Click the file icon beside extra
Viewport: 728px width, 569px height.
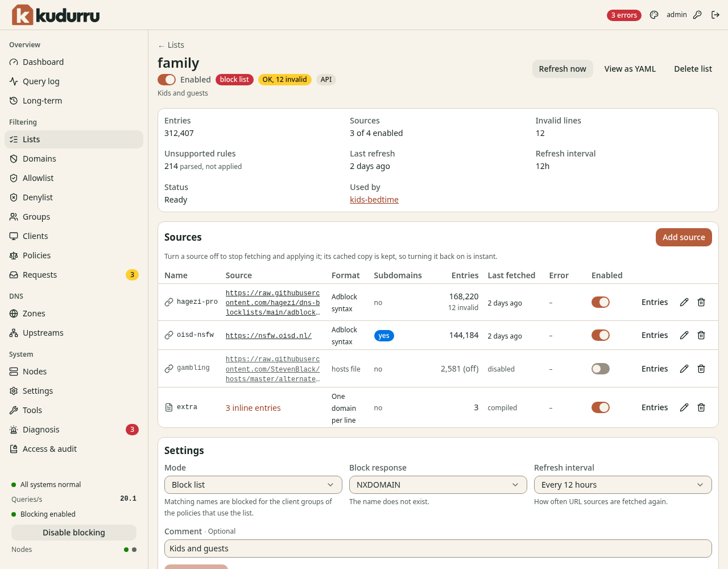point(169,407)
